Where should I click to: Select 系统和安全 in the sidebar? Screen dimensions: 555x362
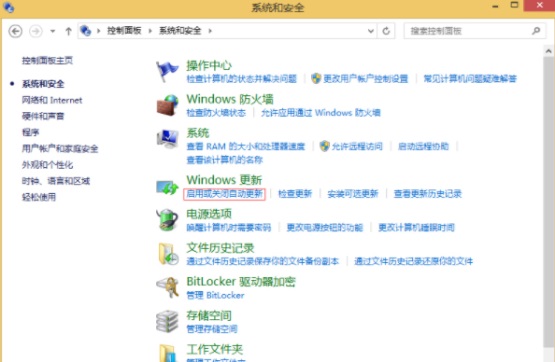tap(43, 84)
